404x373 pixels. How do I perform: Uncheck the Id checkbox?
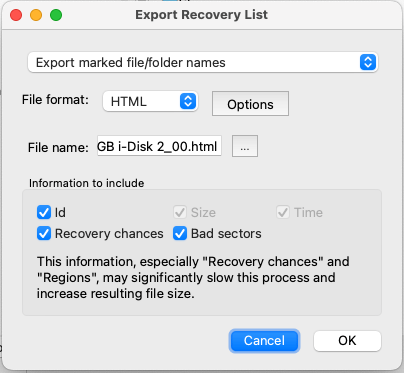pos(44,212)
